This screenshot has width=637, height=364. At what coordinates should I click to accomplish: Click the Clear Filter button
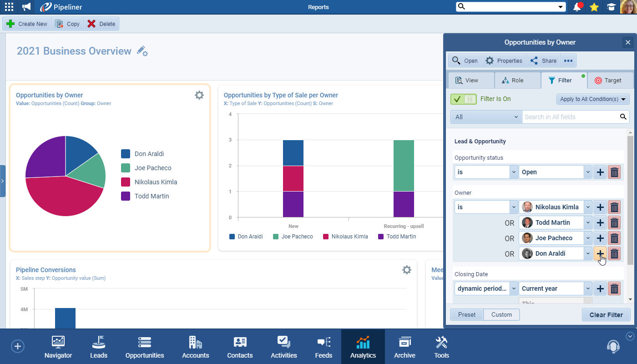click(x=606, y=315)
